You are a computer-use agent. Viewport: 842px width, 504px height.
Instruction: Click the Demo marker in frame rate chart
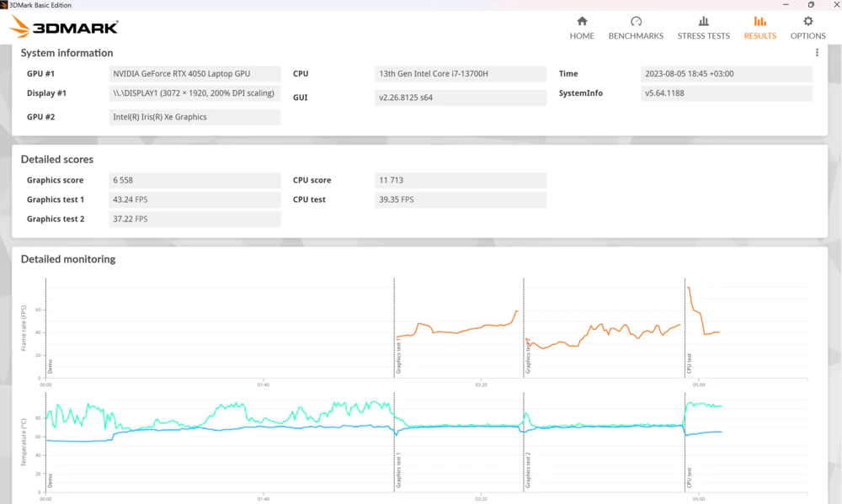pyautogui.click(x=50, y=367)
